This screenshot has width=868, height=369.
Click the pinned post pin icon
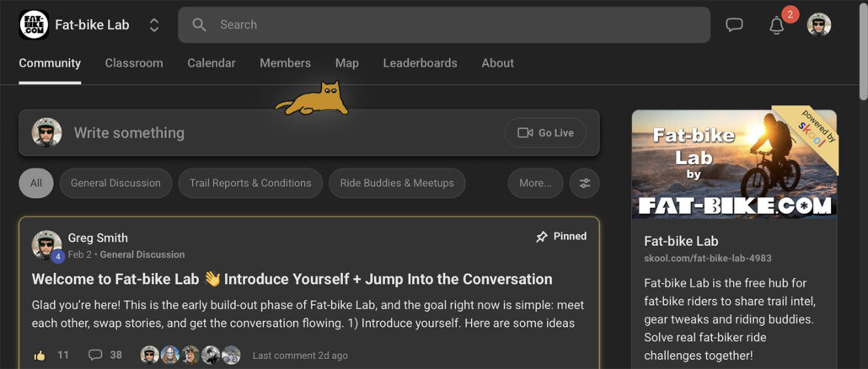[x=542, y=237]
